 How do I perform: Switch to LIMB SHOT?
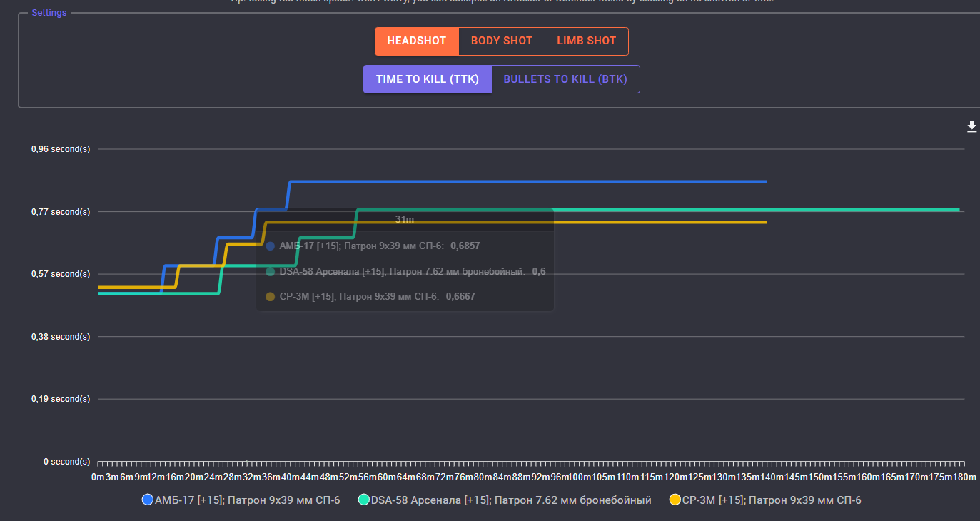[587, 41]
